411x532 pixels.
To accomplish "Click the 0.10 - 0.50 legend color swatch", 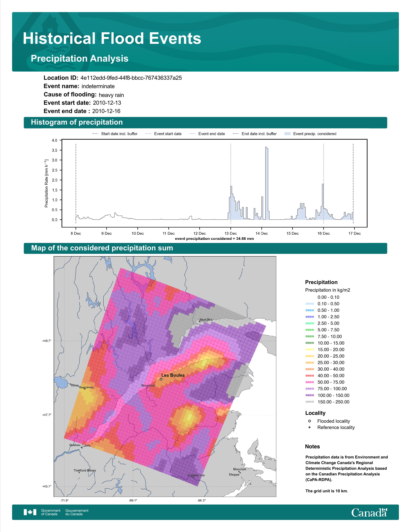I will coord(310,304).
